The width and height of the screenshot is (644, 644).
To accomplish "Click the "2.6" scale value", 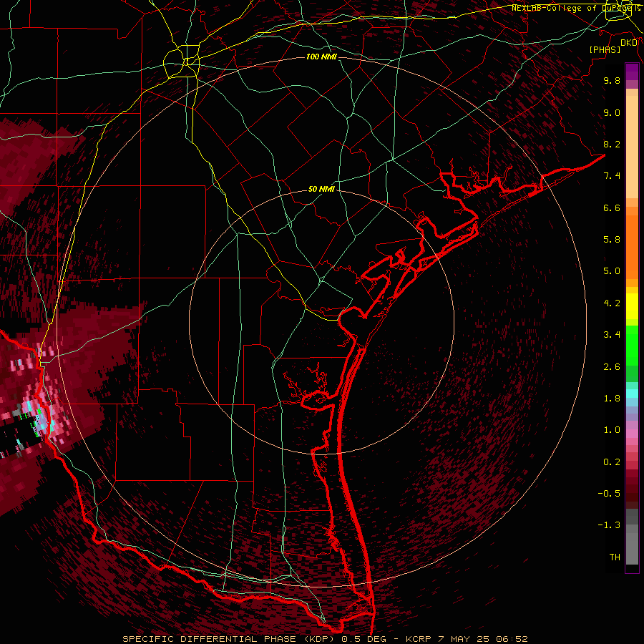I will click(x=612, y=367).
